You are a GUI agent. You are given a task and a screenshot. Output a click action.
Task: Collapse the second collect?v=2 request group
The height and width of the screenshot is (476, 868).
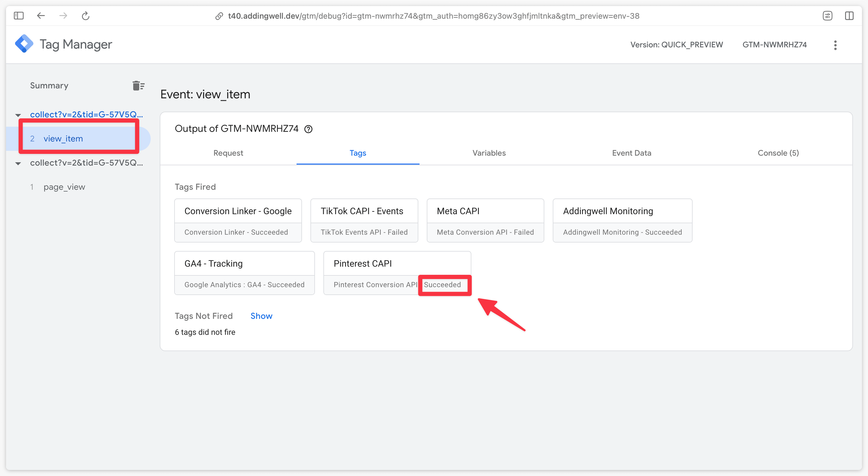(18, 163)
